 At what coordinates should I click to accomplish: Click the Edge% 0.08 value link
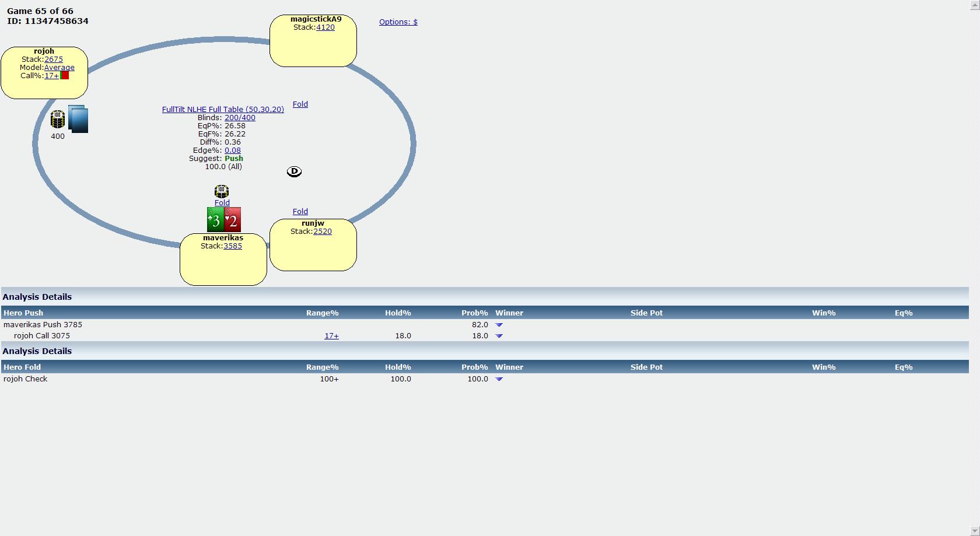tap(233, 150)
